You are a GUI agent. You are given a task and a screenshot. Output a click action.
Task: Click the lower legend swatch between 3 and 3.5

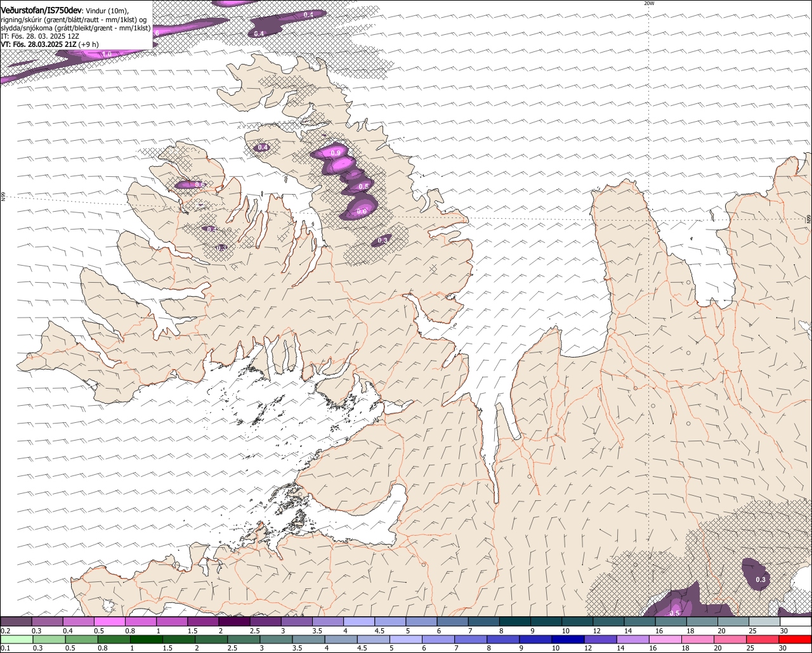click(275, 639)
